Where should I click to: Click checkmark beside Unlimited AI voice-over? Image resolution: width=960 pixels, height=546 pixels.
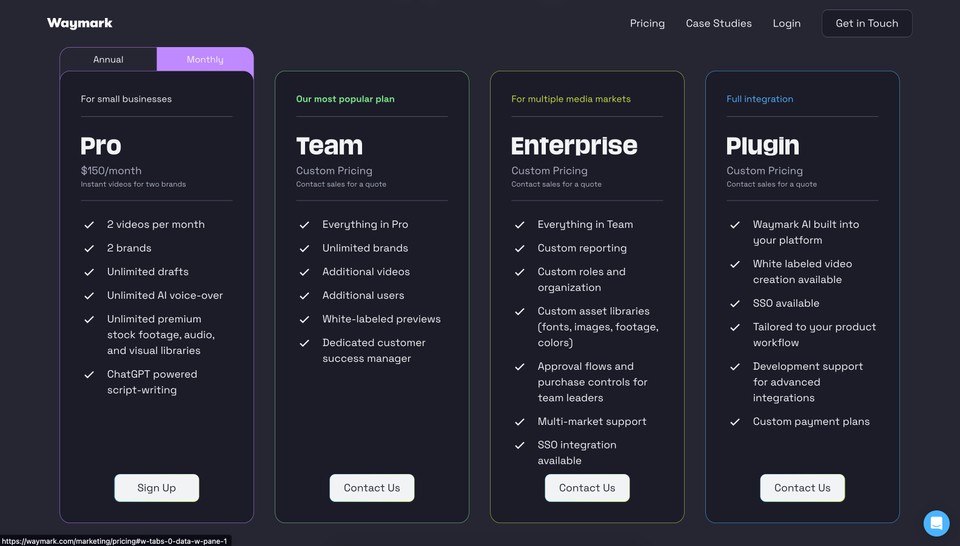click(x=89, y=296)
